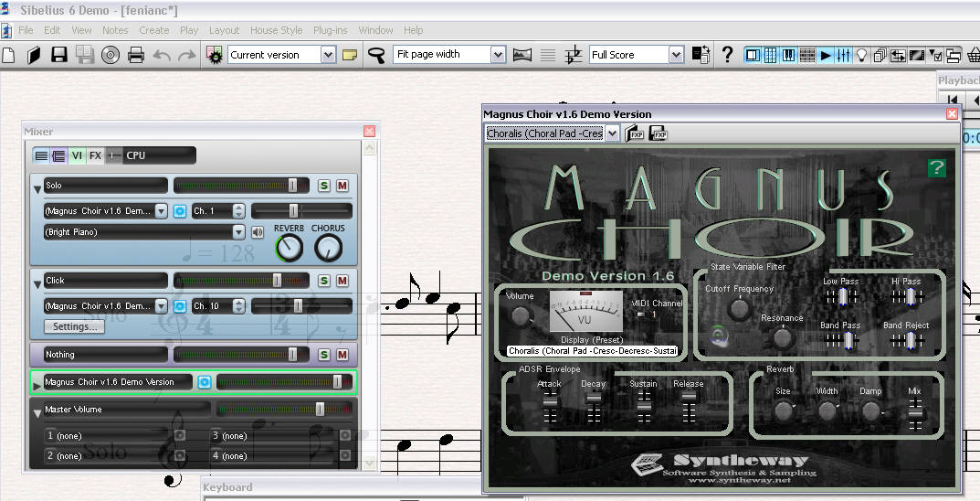Open the Notes menu

coord(115,30)
